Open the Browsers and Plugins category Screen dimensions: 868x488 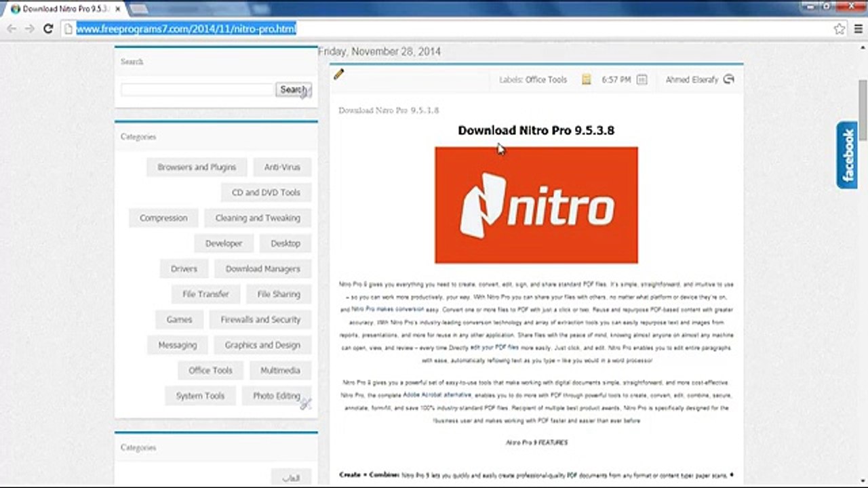197,167
